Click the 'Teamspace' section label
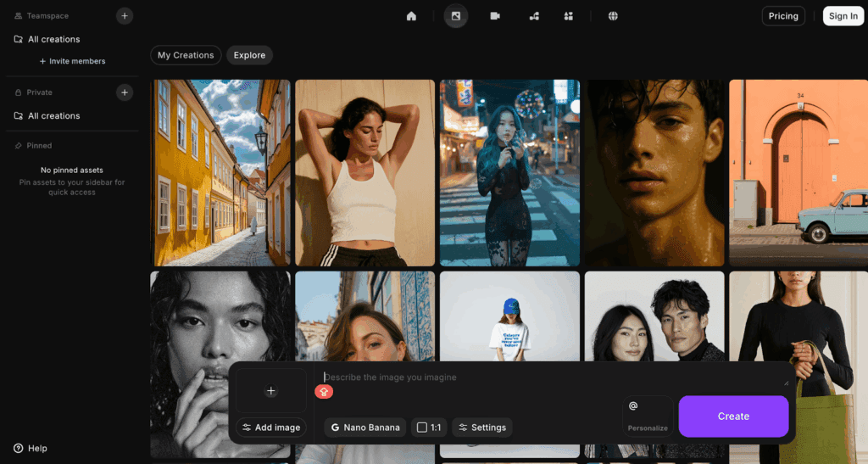Viewport: 868px width, 464px height. 47,16
